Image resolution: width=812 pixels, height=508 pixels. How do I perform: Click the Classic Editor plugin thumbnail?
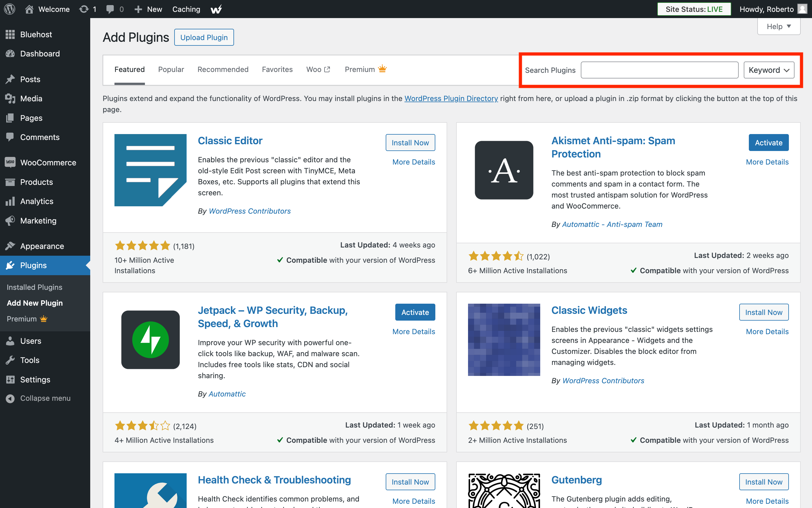[x=150, y=170]
